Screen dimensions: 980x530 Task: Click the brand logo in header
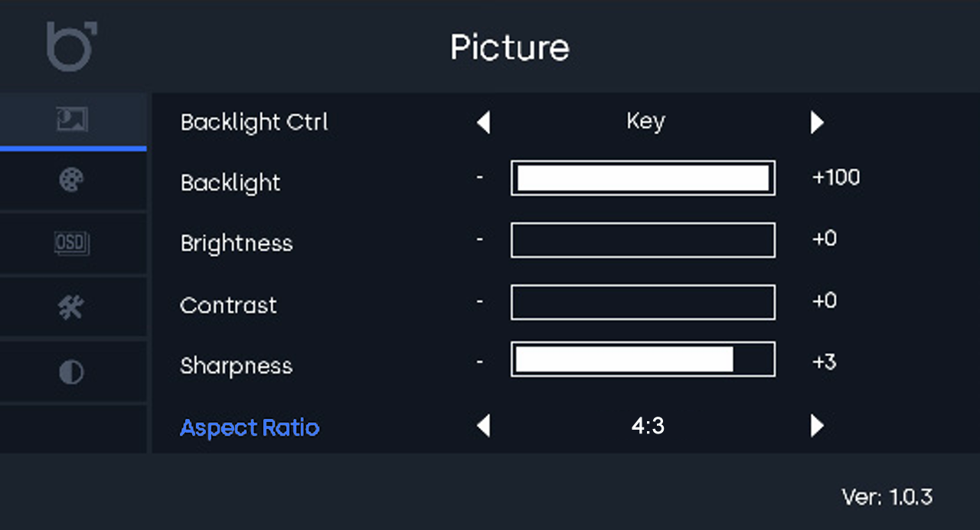tap(72, 46)
